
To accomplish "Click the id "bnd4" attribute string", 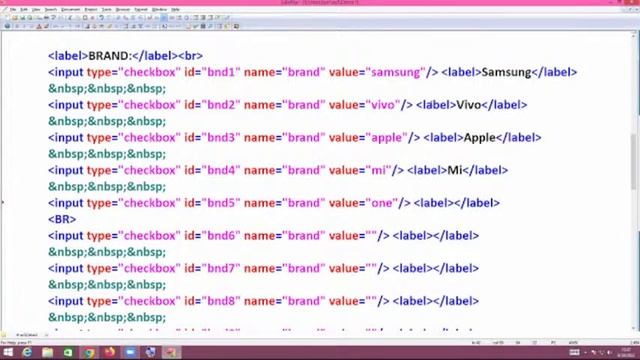I will 221,170.
